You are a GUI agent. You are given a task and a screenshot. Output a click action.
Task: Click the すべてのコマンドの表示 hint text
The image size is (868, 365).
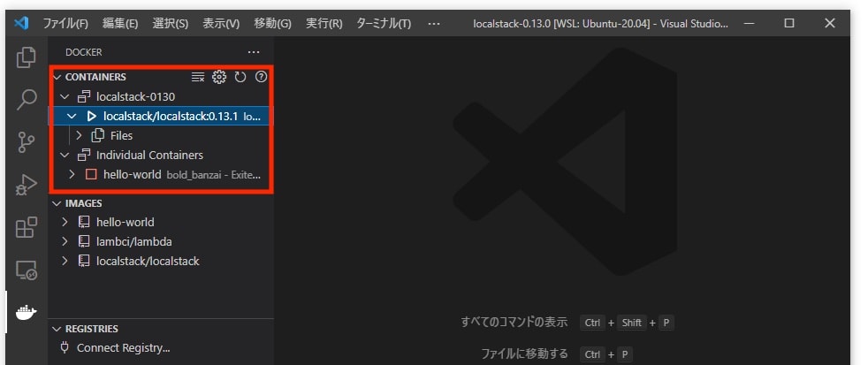pos(514,322)
